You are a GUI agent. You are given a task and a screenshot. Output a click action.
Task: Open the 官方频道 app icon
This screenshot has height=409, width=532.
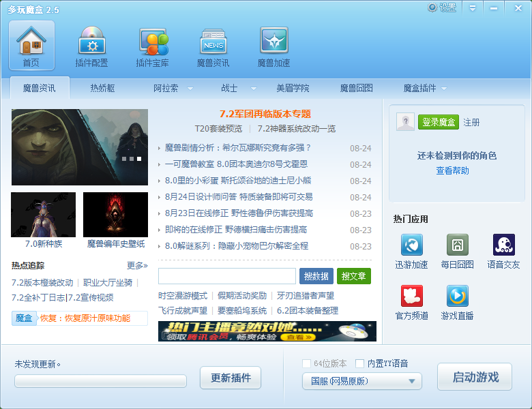tap(411, 296)
